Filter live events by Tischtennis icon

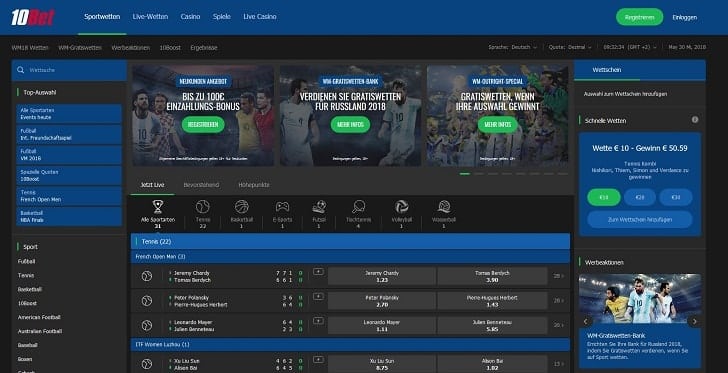pos(358,207)
